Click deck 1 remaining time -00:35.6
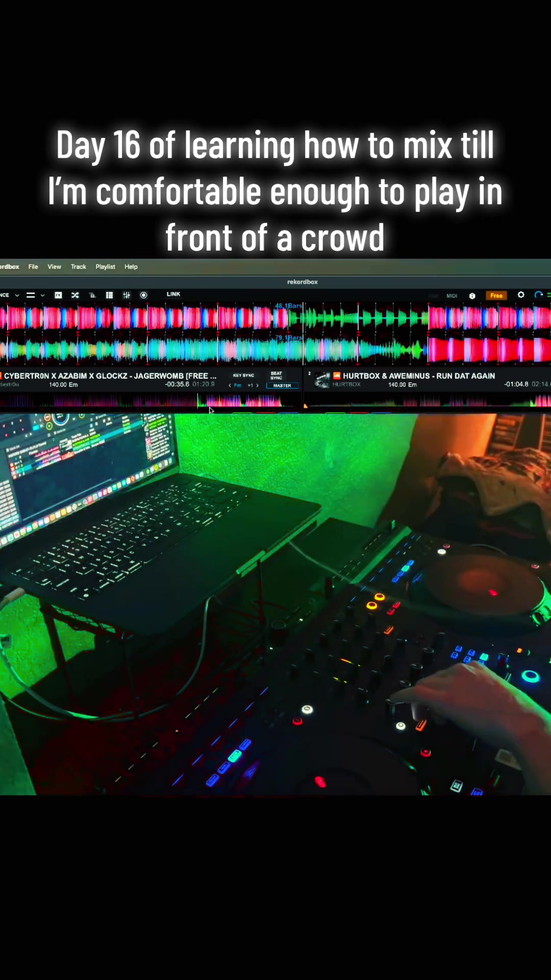The width and height of the screenshot is (551, 980). [177, 384]
